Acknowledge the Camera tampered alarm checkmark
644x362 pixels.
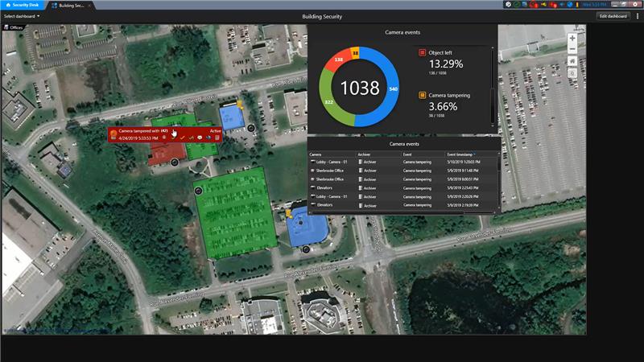(x=183, y=138)
